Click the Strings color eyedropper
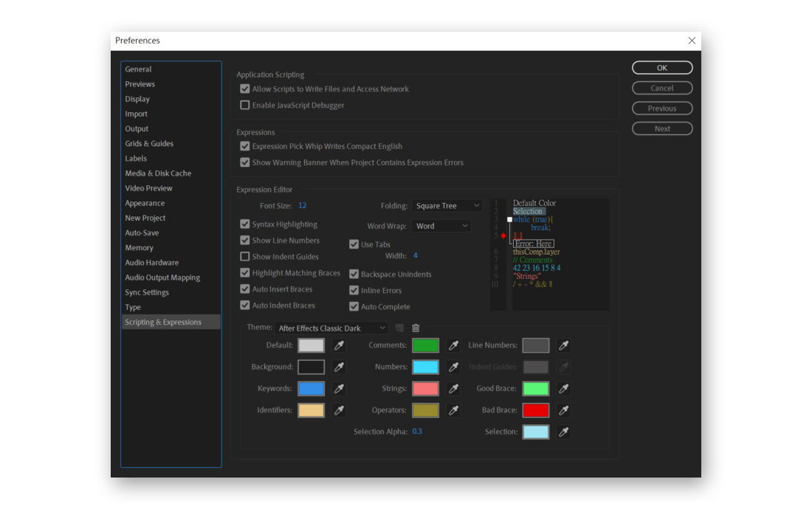The width and height of the screenshot is (812, 510). (454, 388)
